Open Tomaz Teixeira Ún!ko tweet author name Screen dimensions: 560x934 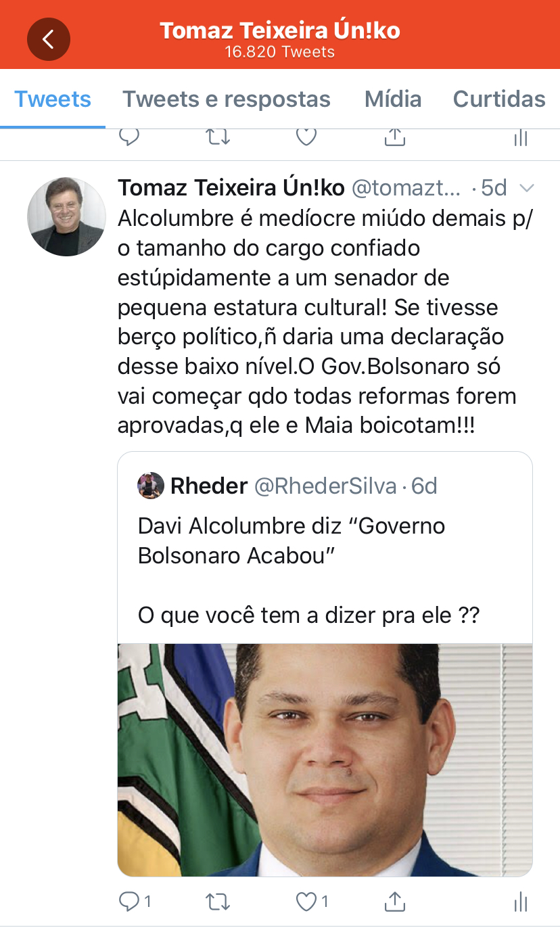[231, 187]
